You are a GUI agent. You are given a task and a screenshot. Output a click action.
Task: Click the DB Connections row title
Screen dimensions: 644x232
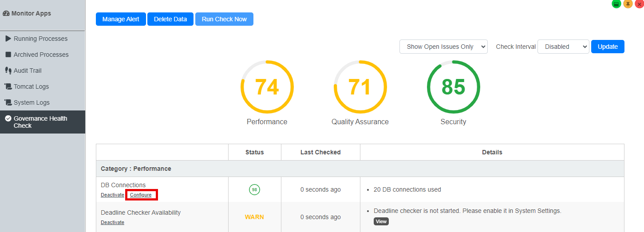pos(123,185)
